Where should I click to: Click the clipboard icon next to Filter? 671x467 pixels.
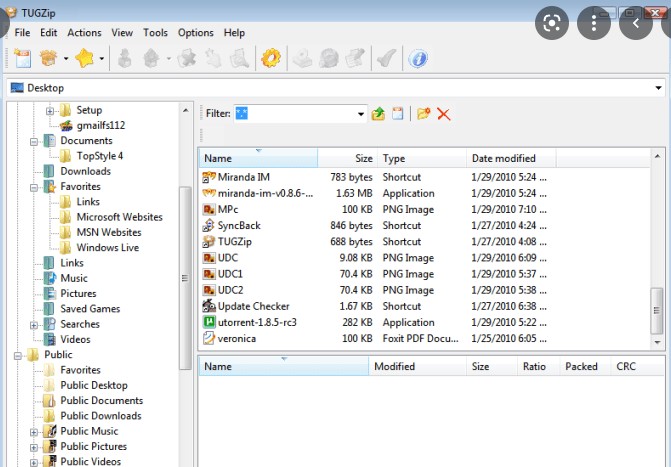point(398,114)
